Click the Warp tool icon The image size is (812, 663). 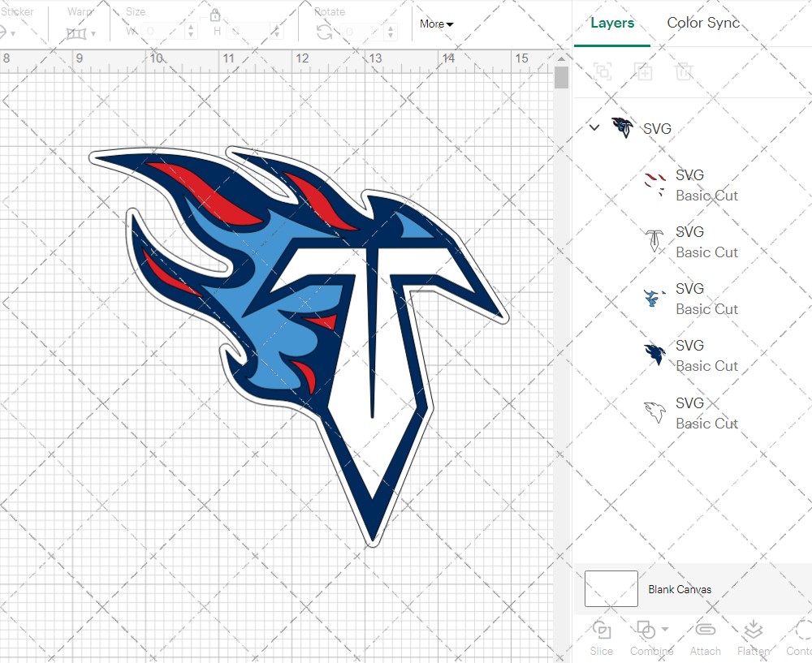[x=76, y=33]
